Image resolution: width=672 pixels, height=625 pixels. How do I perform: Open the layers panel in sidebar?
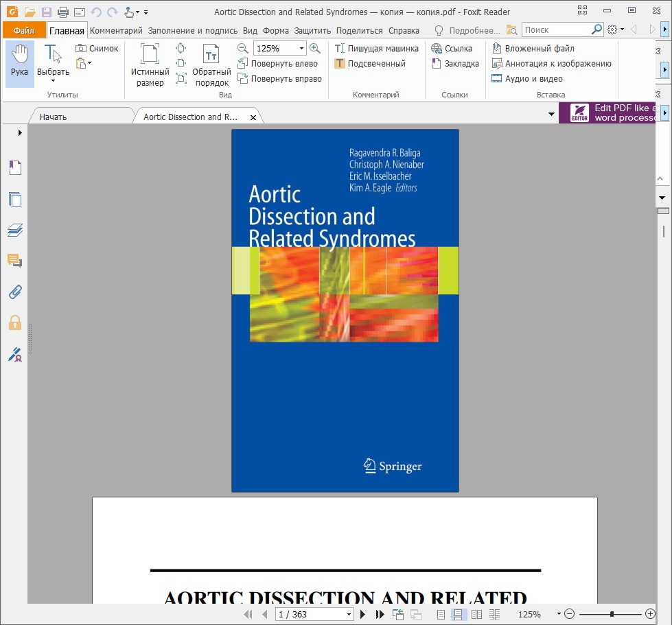click(x=15, y=230)
